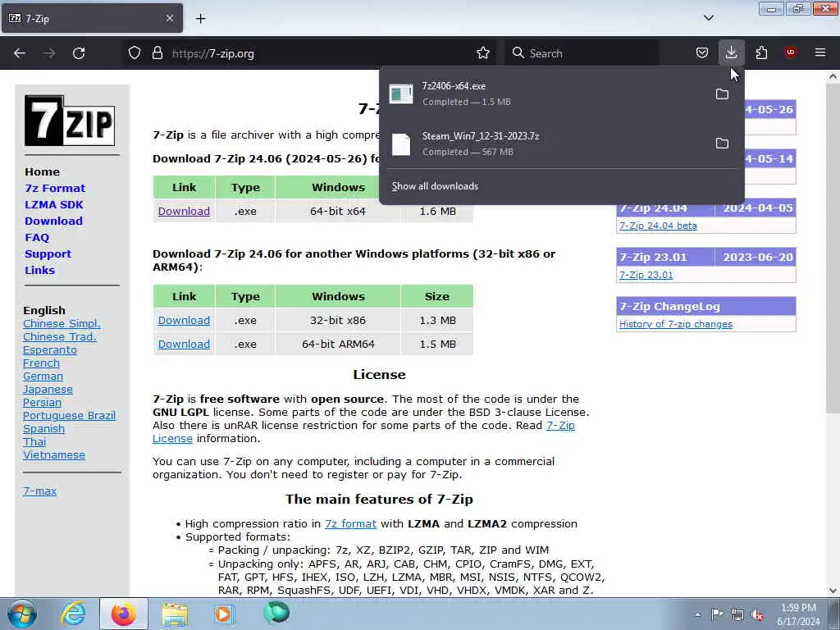Click the 7-Zip logo image
Viewport: 840px width, 630px height.
[x=70, y=121]
